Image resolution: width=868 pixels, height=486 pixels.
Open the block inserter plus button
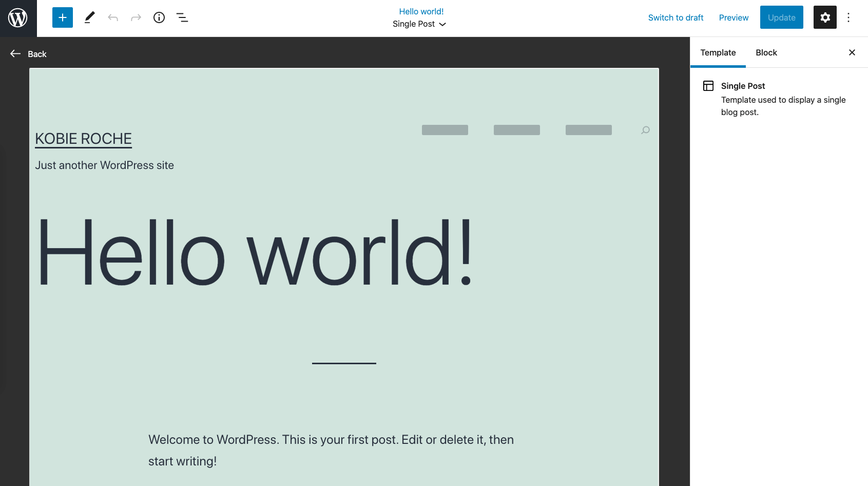(x=63, y=17)
